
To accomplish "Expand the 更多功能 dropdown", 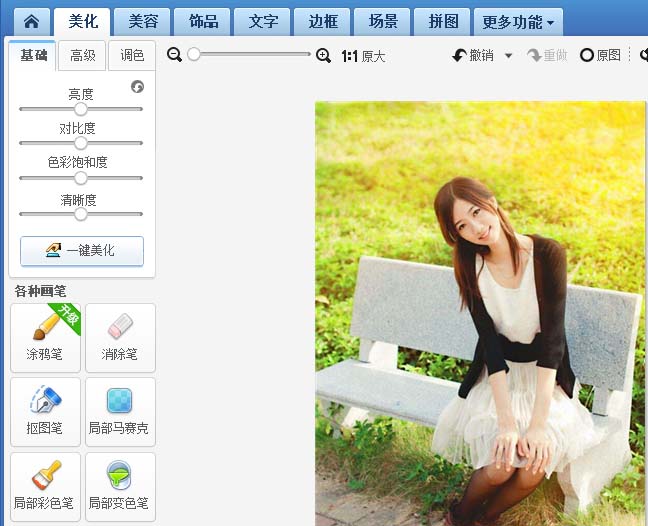I will (x=518, y=21).
